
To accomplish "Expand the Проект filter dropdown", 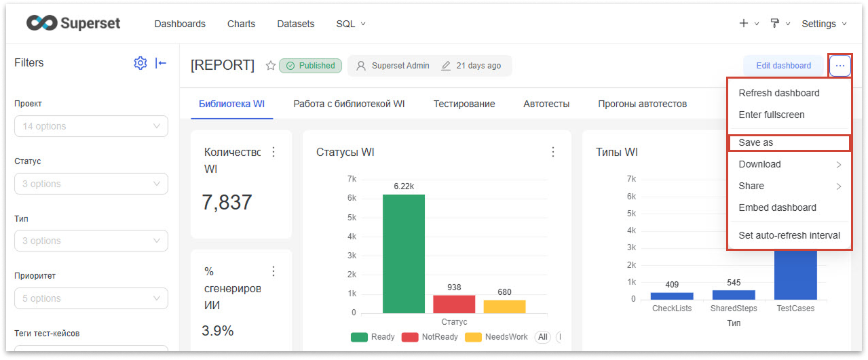I will [91, 126].
